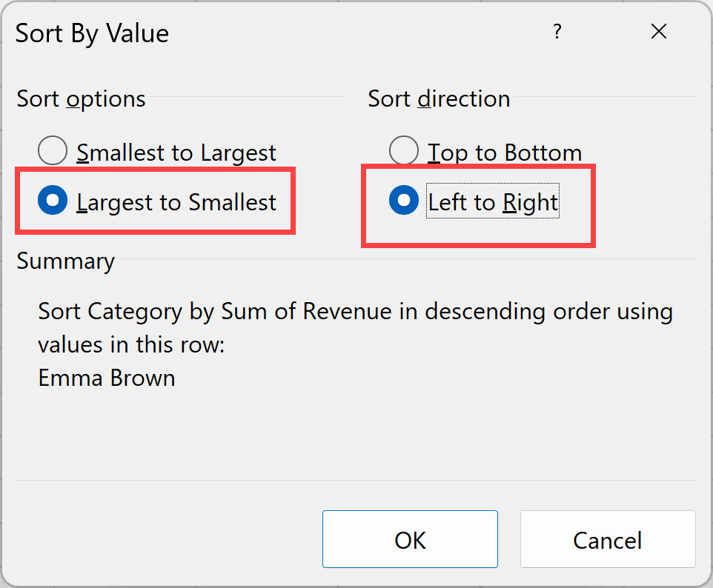
Task: Close the Sort By Value dialog
Action: point(658,32)
